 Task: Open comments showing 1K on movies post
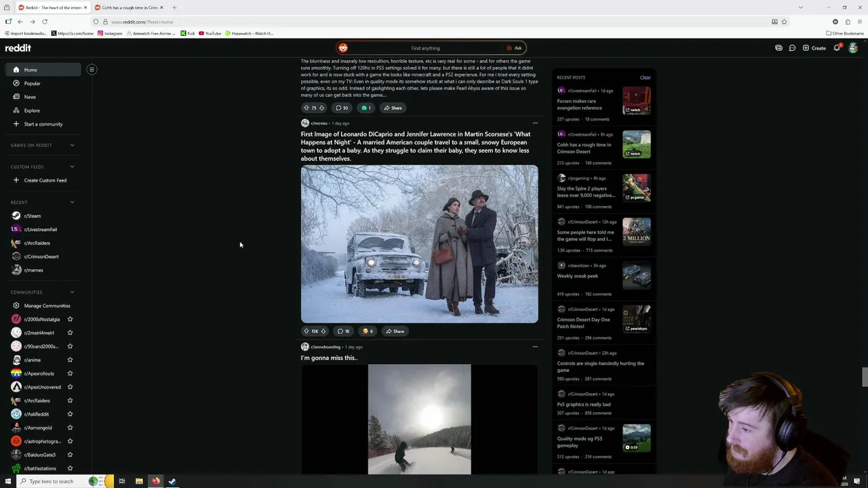coord(344,331)
